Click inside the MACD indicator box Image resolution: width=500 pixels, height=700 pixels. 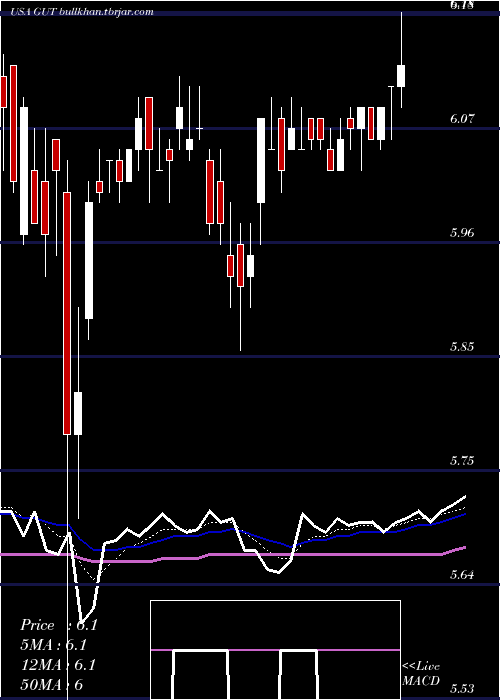[275, 650]
